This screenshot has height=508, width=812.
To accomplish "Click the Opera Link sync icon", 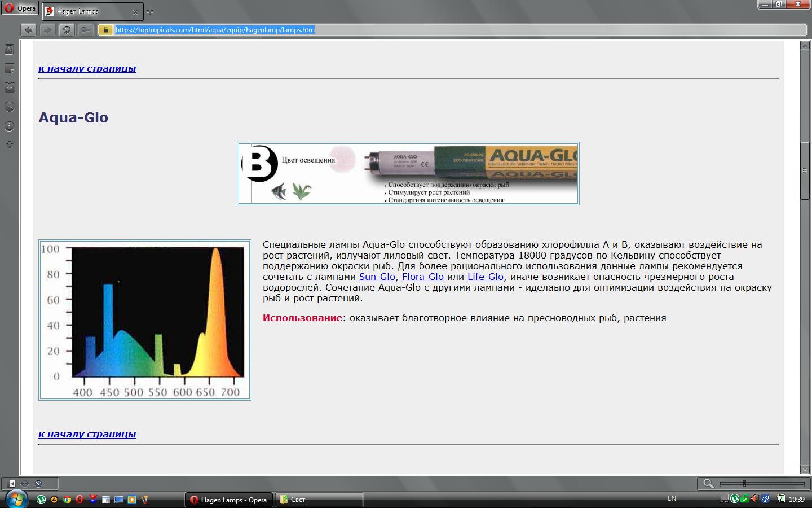I will [x=25, y=484].
